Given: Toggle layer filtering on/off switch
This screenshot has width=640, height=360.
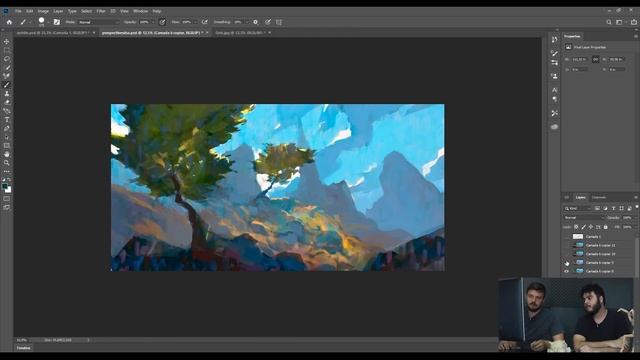Looking at the screenshot, I should [x=636, y=207].
